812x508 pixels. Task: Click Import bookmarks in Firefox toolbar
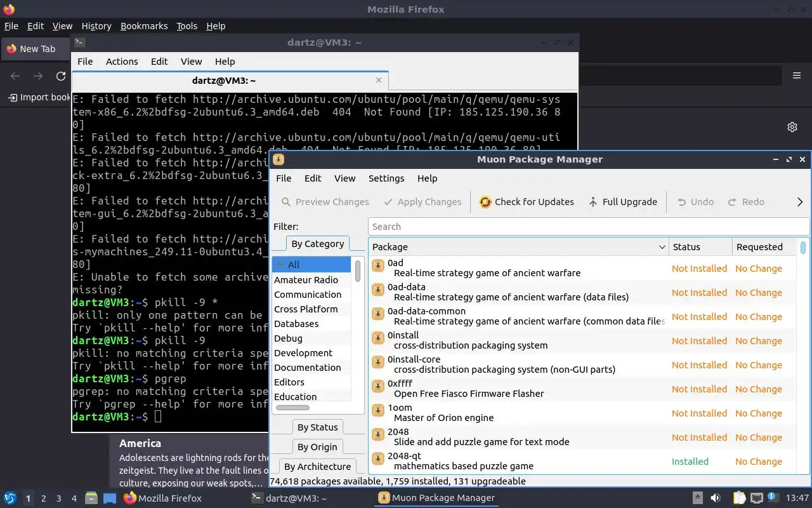[x=39, y=97]
